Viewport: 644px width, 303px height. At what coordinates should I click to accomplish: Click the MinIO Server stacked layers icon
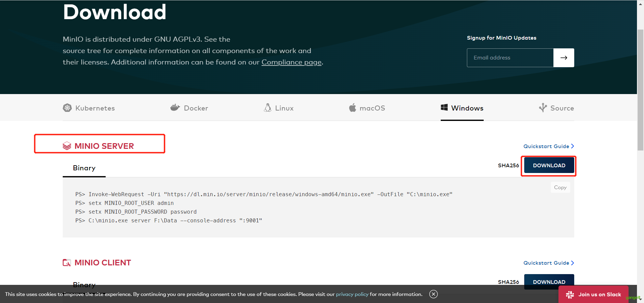pos(67,146)
